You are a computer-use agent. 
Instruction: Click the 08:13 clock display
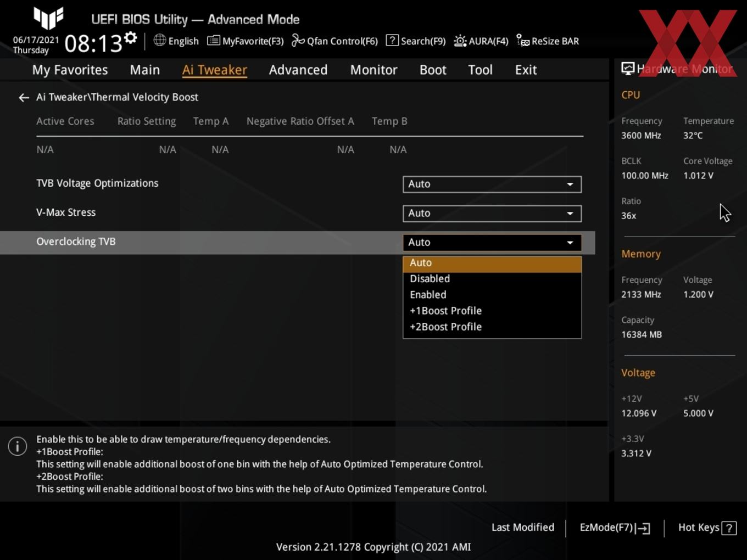[93, 43]
